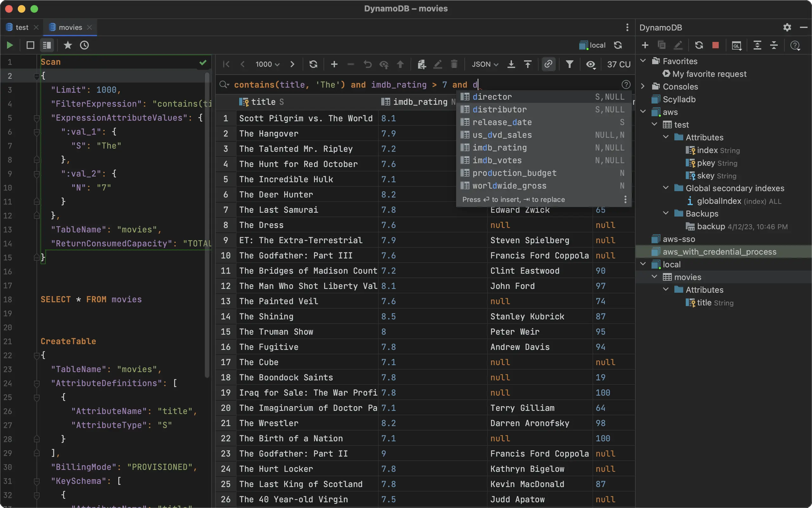Screen dimensions: 812x508
Task: Collapse all nodes in the DynamoDB tree
Action: pos(774,45)
